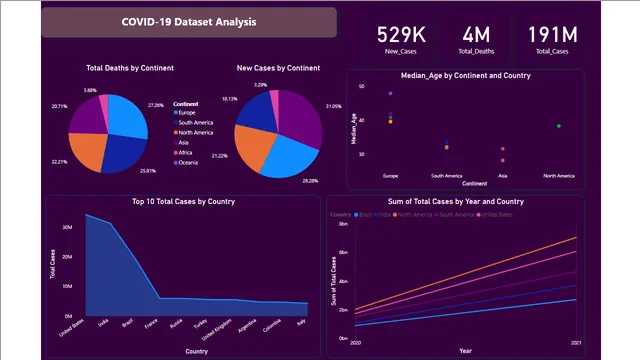Click the pink line in the line chart
The width and height of the screenshot is (640, 360).
466,283
